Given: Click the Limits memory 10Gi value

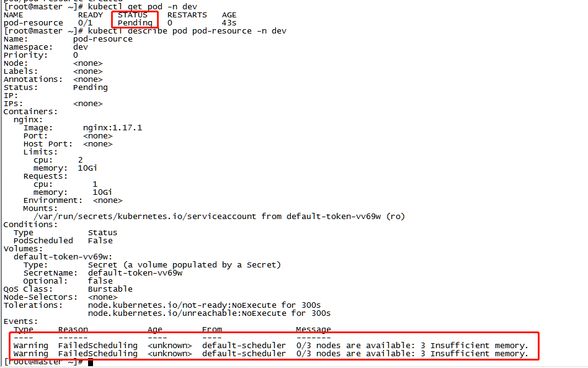Looking at the screenshot, I should (87, 168).
